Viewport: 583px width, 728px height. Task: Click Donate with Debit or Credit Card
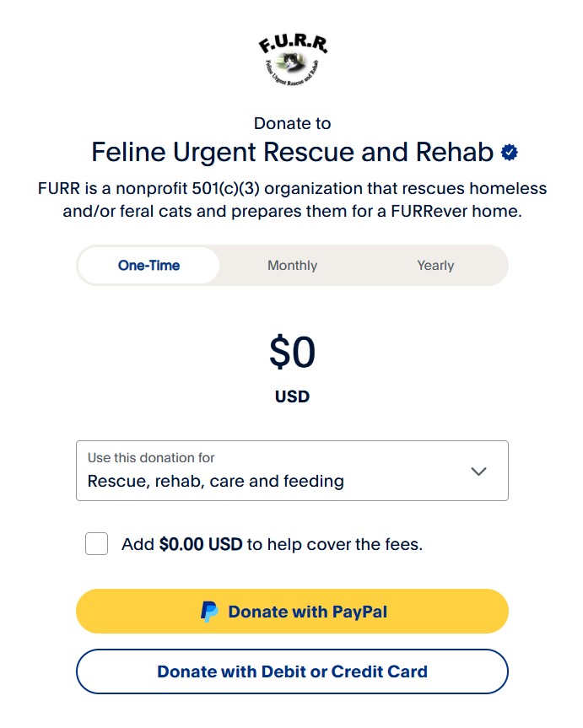pos(292,672)
